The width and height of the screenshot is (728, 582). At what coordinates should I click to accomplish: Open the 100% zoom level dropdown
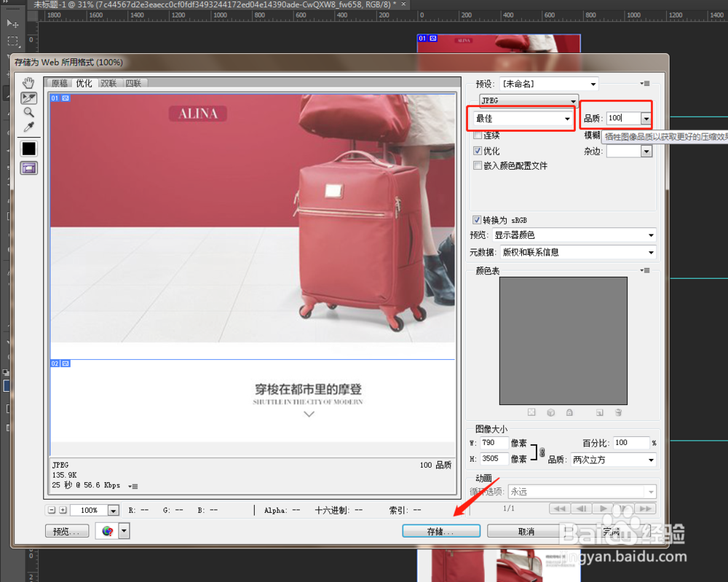click(x=114, y=511)
